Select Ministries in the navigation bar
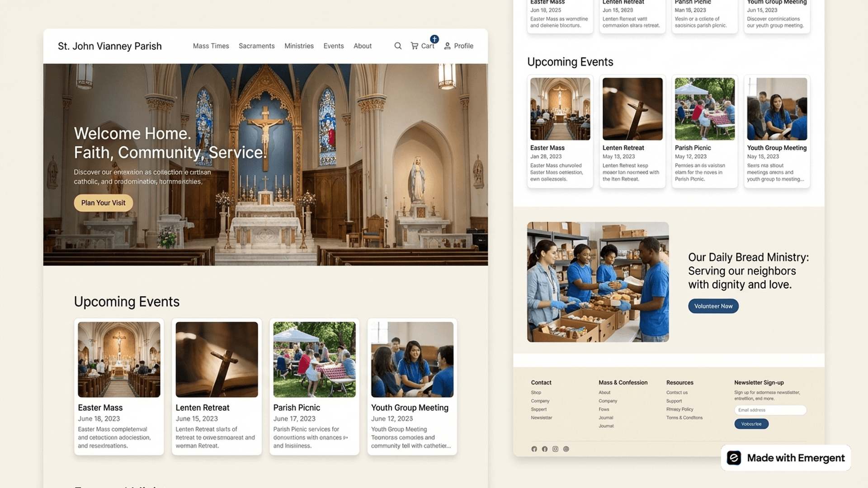This screenshot has height=488, width=868. 299,46
